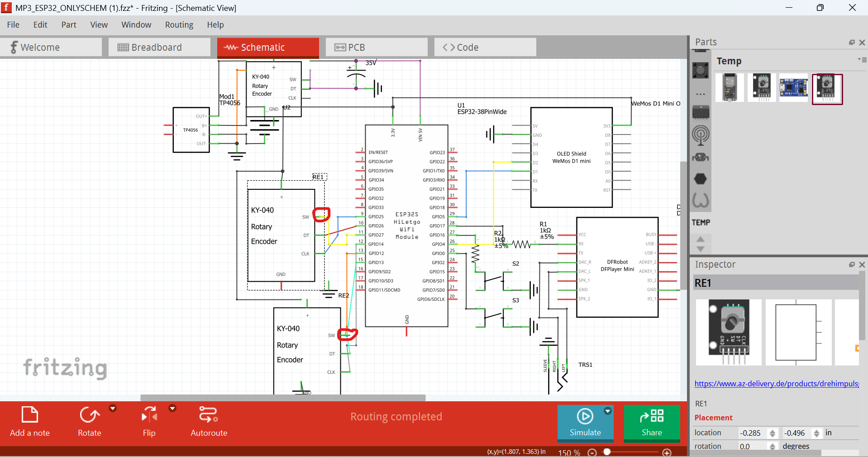868x457 pixels.
Task: Open the Simulate options dropdown arrow
Action: click(608, 411)
